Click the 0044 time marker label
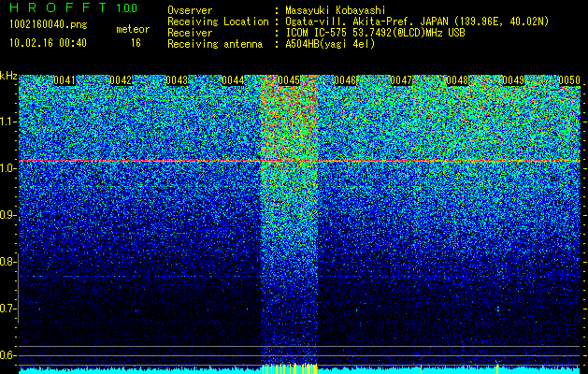The image size is (588, 374). tap(233, 80)
